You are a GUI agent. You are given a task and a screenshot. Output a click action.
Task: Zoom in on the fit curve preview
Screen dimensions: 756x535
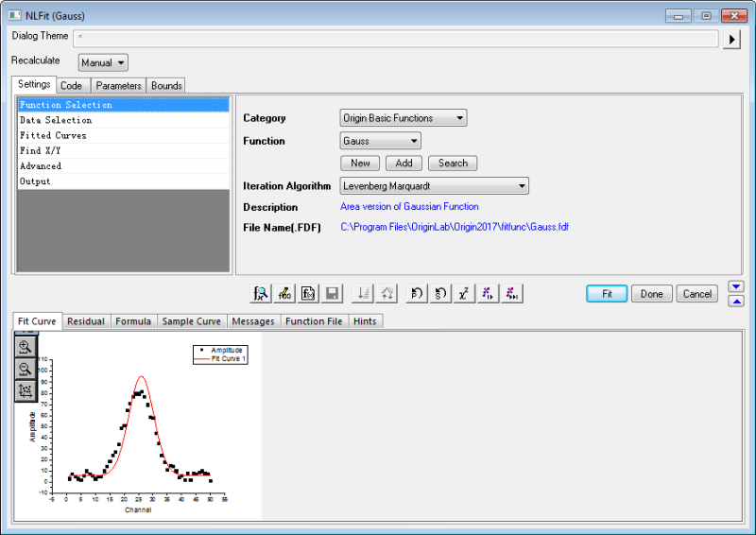26,347
